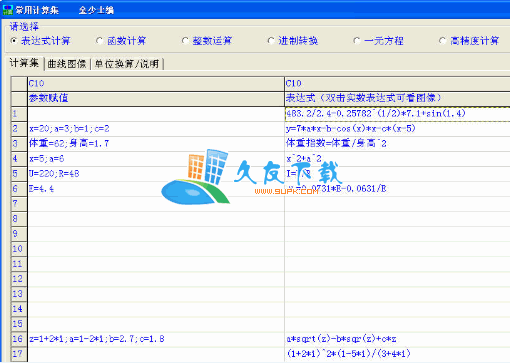Click expression 体重指数=体重/身高^2

[397, 144]
